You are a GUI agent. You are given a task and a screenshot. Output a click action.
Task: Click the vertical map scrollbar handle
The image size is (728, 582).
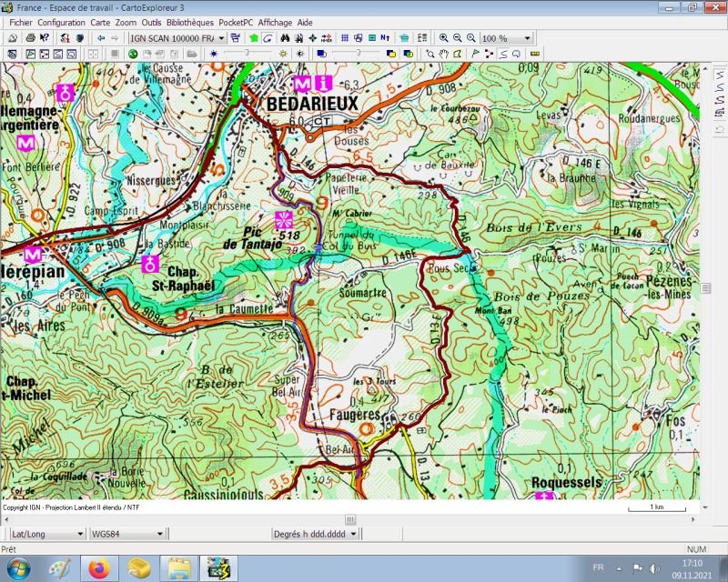705,288
